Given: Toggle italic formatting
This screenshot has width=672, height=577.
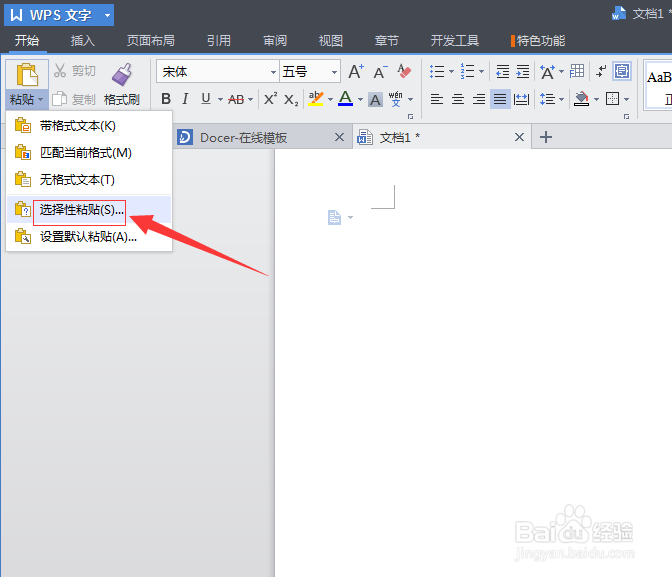Looking at the screenshot, I should [x=185, y=99].
